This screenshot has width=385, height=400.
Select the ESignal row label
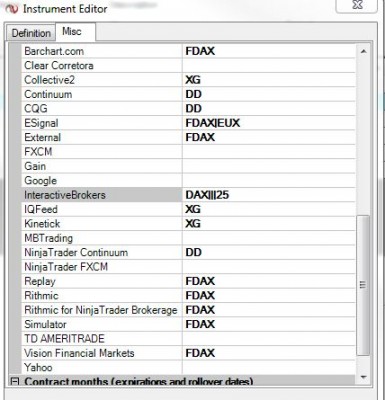[x=102, y=123]
